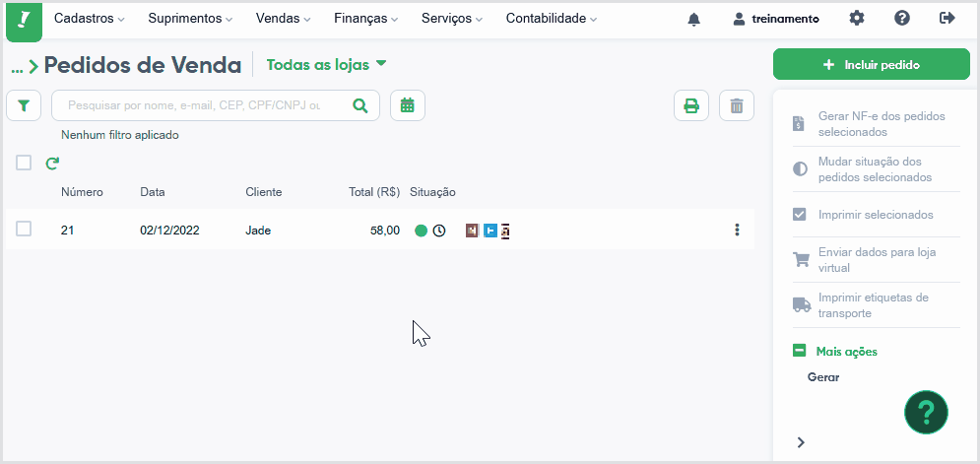Click Incluir pedido button

(872, 64)
